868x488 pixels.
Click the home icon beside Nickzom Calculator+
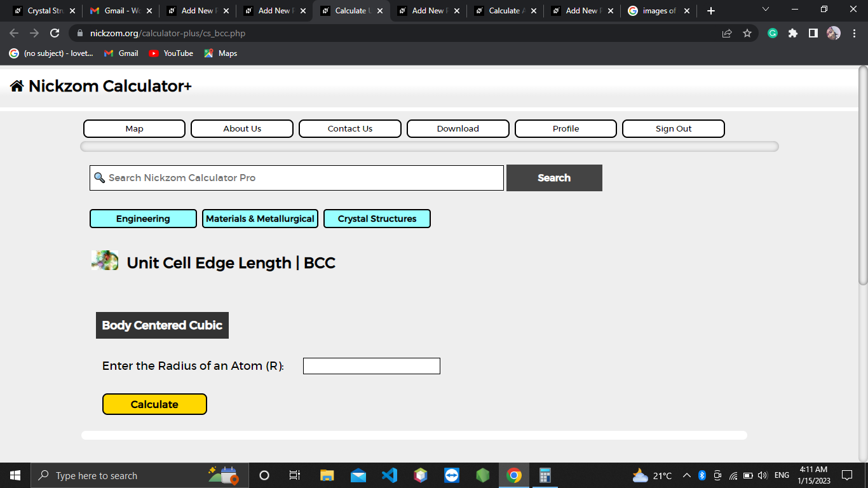click(17, 86)
